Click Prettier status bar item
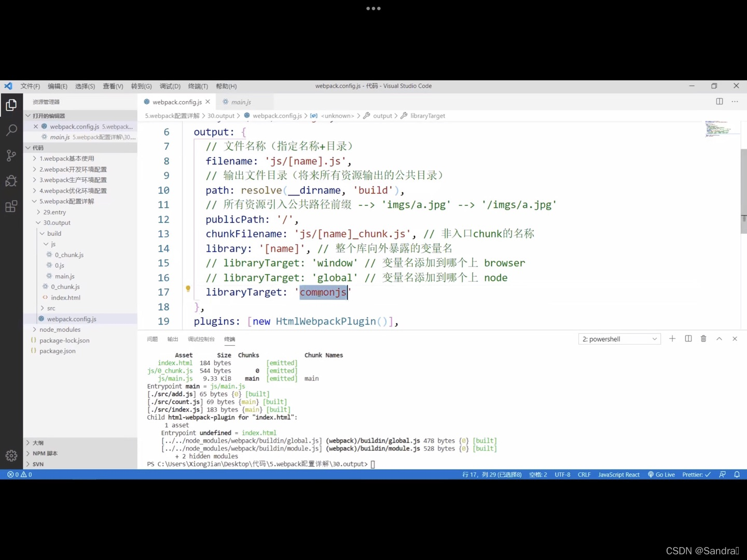This screenshot has width=747, height=560. [697, 474]
